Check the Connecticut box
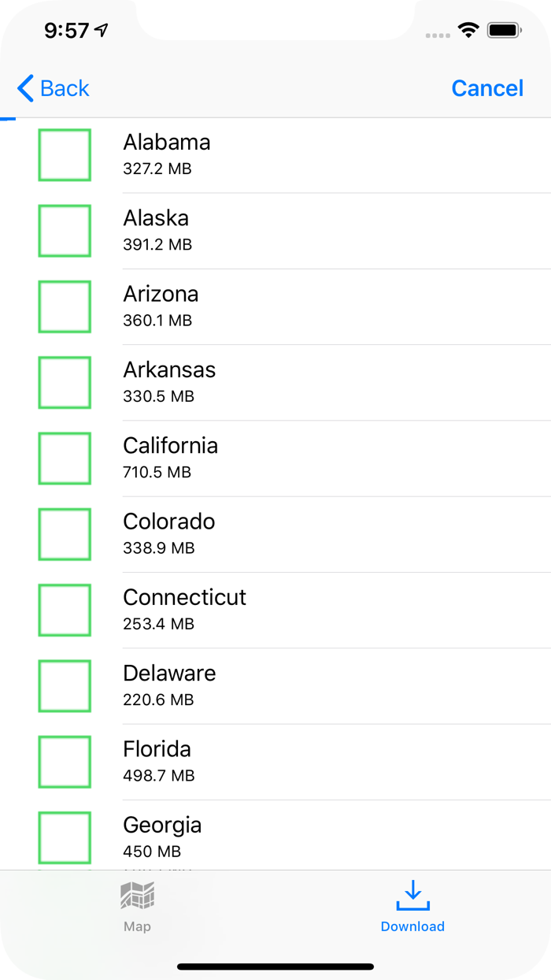The width and height of the screenshot is (551, 980). click(x=65, y=610)
